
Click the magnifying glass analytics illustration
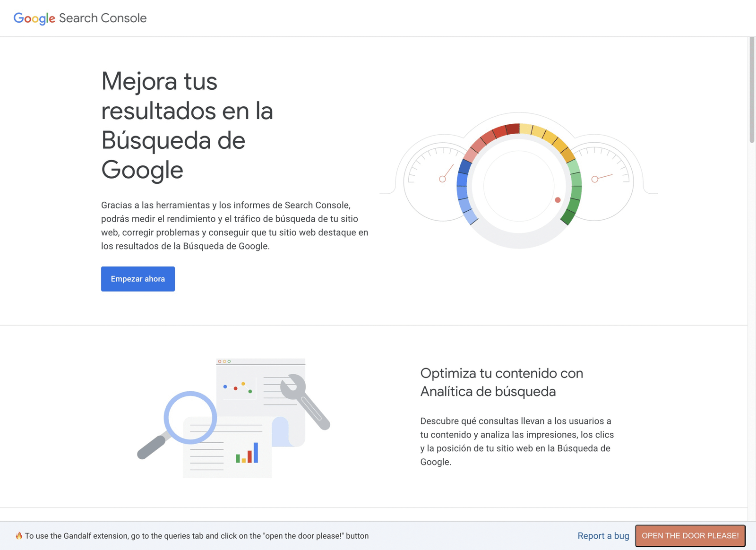click(233, 418)
